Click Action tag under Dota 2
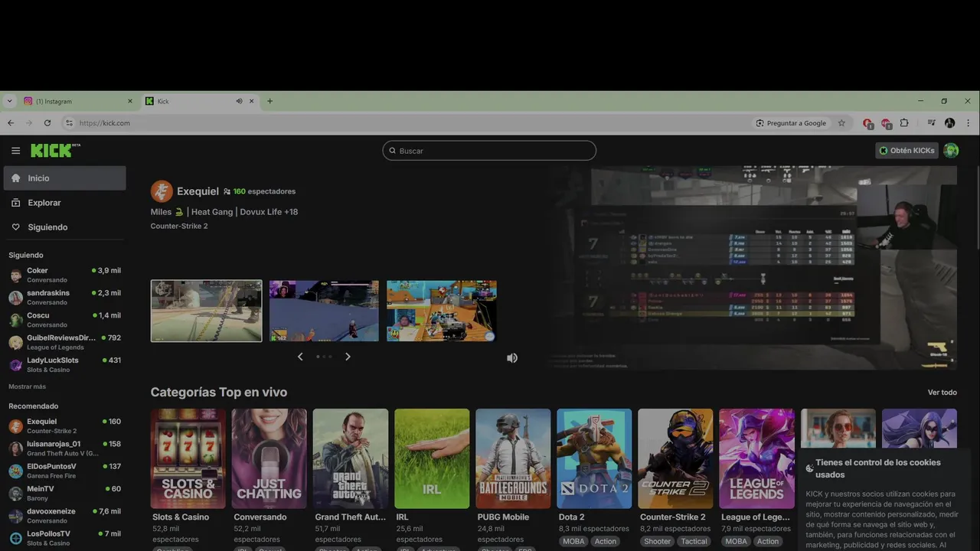The height and width of the screenshot is (551, 980). [x=606, y=541]
